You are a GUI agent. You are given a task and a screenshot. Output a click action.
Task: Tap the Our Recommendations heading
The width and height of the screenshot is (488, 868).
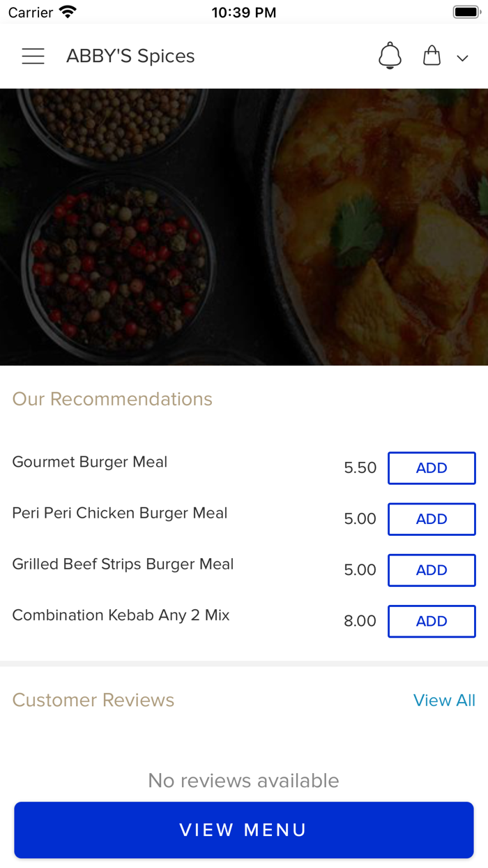(x=112, y=398)
